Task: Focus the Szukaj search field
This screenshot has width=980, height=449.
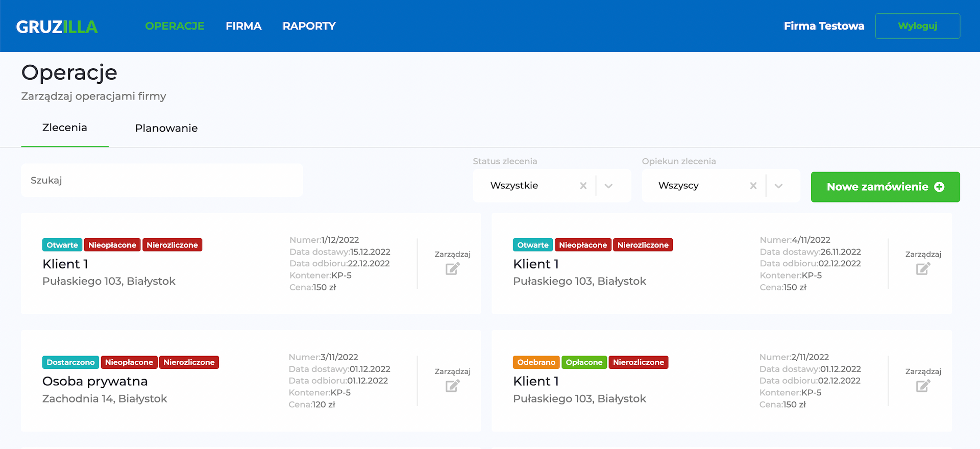Action: click(x=162, y=180)
